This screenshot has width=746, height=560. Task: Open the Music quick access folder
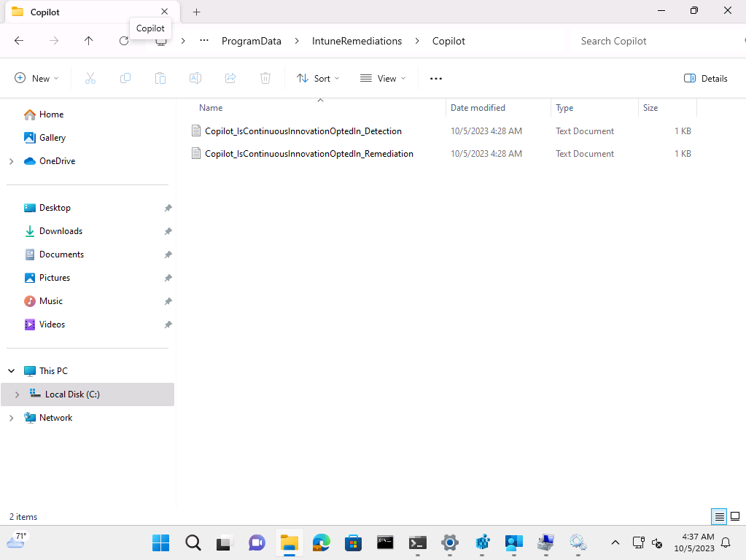click(51, 300)
